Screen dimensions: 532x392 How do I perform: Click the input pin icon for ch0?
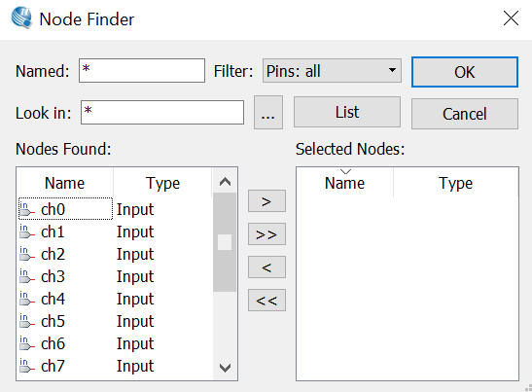tap(27, 209)
